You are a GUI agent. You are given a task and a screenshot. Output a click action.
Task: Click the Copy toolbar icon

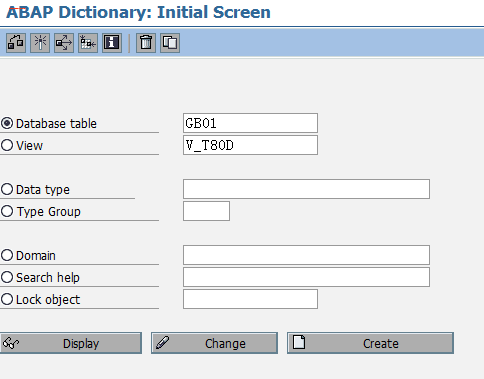(170, 43)
